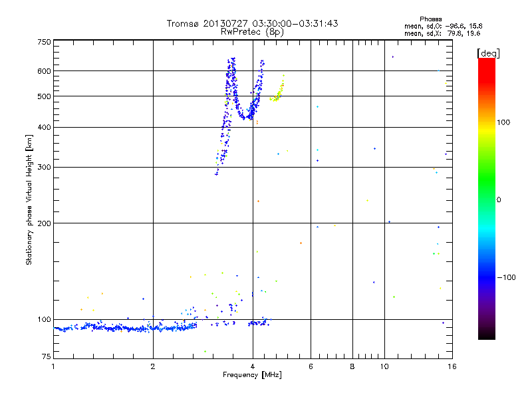The image size is (532, 399).
Task: Click the y-axis tick label '500'
Action: (44, 96)
